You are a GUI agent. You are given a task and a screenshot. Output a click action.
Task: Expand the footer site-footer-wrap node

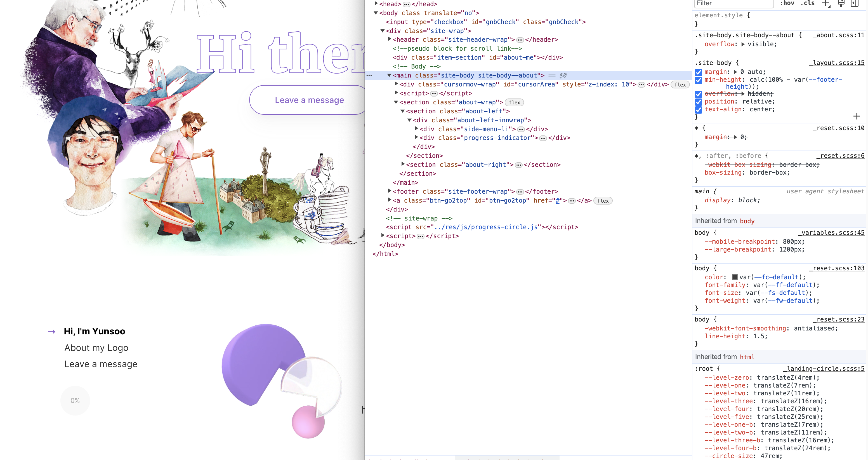(390, 191)
